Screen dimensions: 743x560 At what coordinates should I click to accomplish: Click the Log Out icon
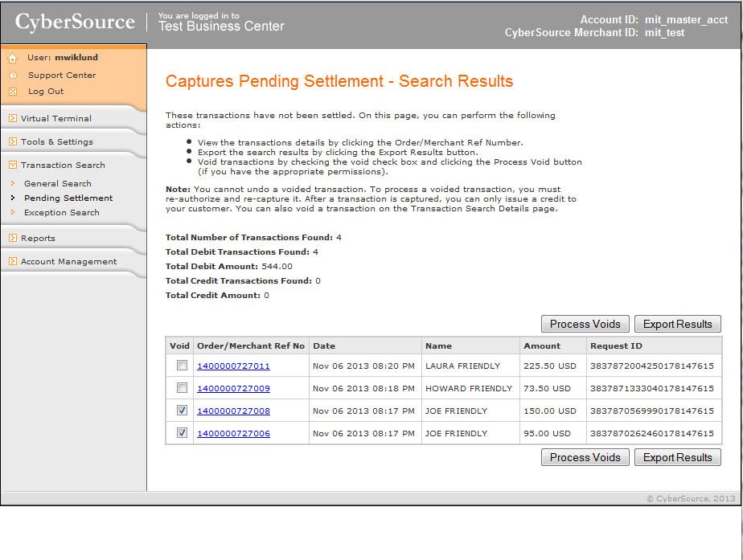tap(13, 92)
